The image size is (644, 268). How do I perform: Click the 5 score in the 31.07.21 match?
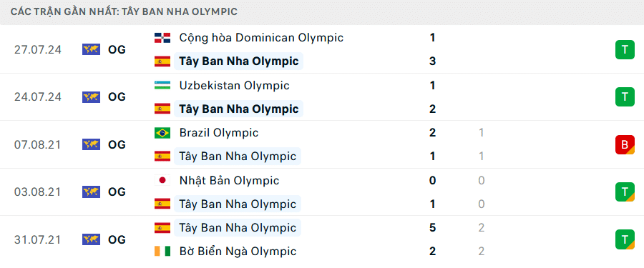point(432,228)
